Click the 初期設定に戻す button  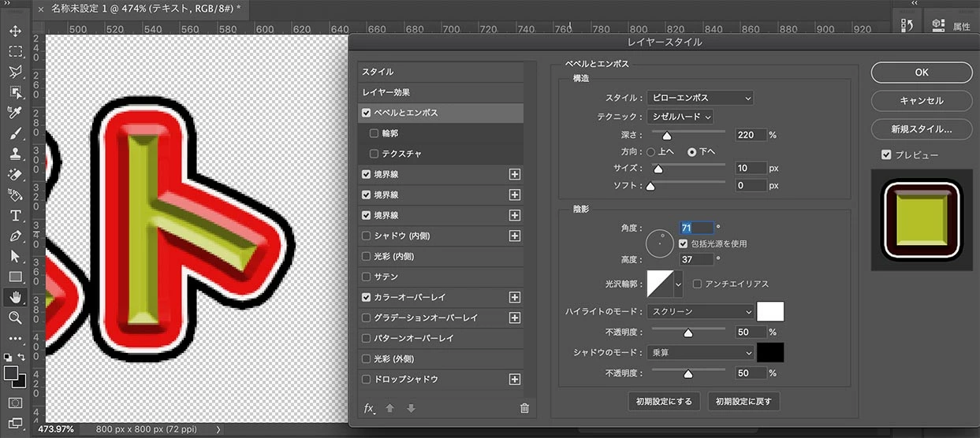(x=743, y=402)
